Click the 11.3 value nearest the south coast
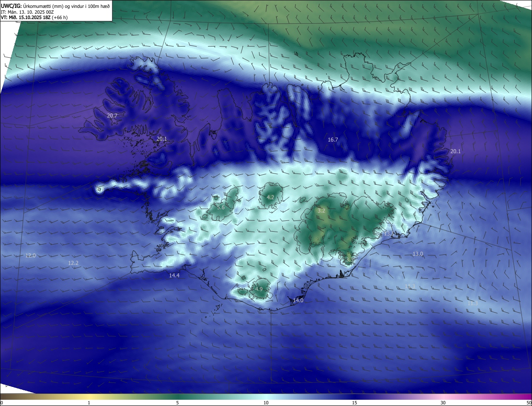 410,286
